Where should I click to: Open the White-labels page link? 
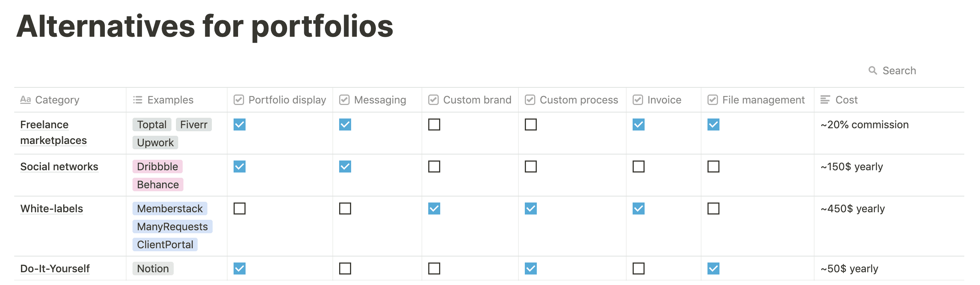tap(51, 209)
